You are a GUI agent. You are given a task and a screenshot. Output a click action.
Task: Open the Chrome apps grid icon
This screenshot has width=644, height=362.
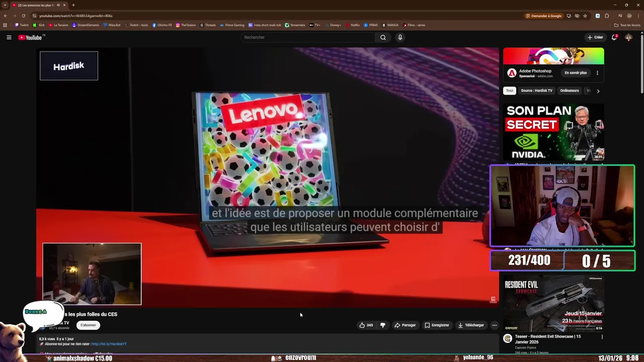[x=5, y=25]
